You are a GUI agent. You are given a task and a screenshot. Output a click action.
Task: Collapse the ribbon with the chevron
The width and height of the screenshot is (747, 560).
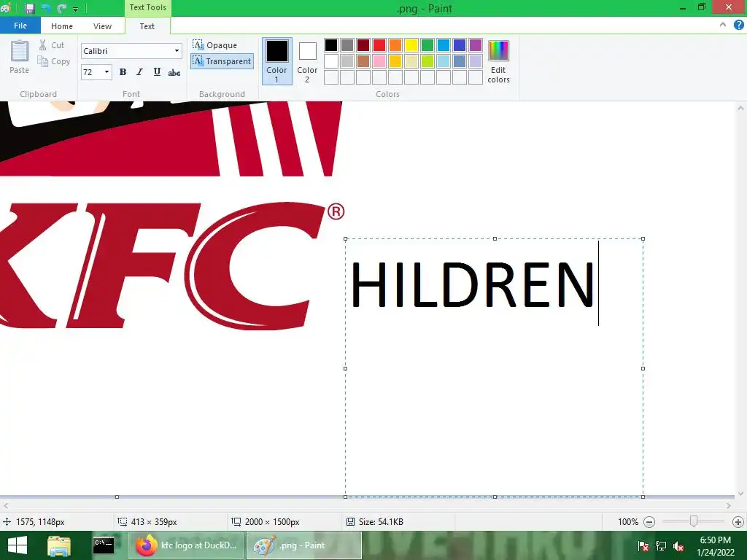click(723, 25)
